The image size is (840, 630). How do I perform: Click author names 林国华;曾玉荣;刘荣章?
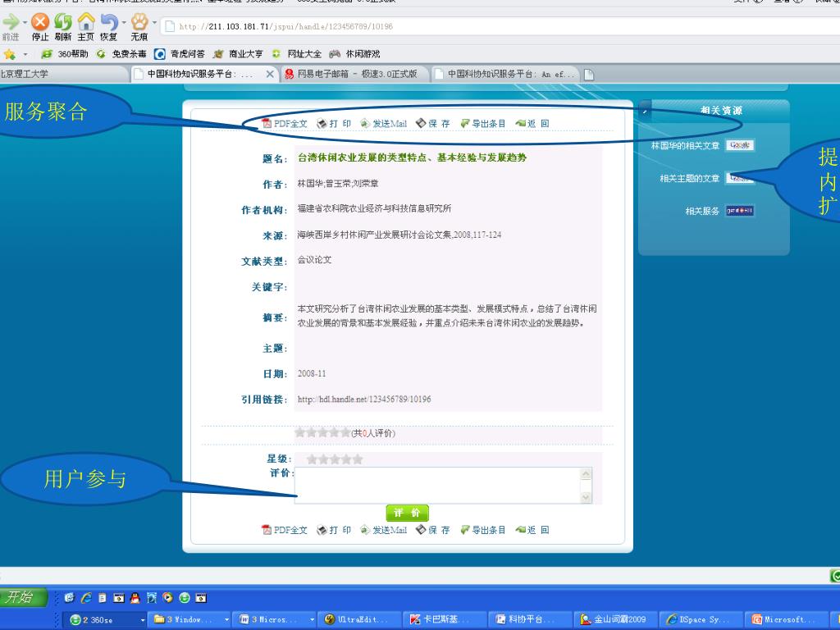[338, 183]
